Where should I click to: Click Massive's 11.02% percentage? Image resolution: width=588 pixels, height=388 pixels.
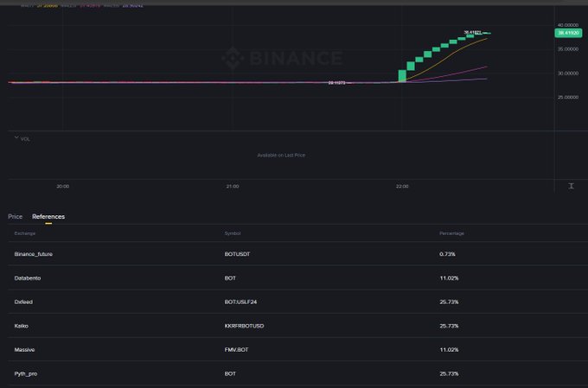(x=449, y=350)
